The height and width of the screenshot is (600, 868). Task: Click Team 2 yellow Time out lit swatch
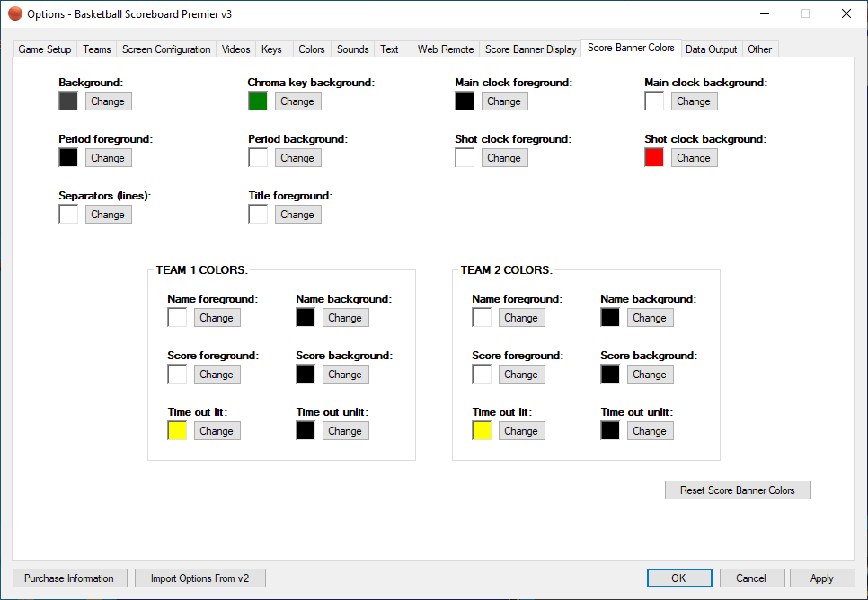click(482, 431)
